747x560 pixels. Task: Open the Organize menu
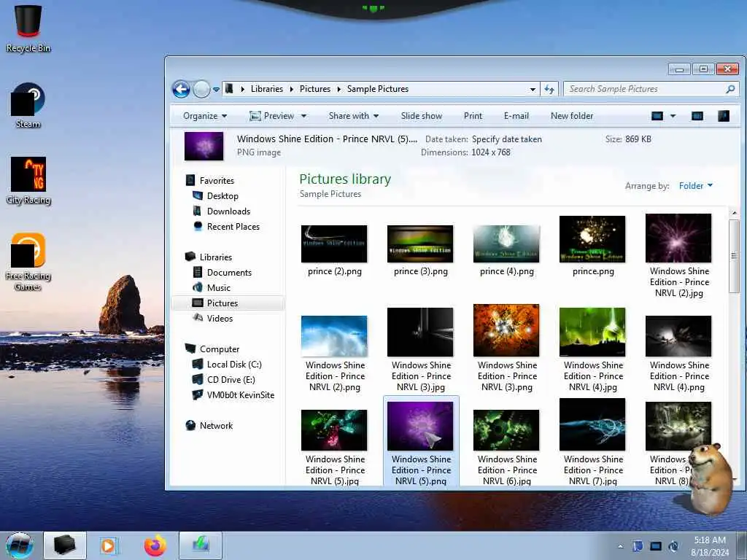[x=205, y=116]
